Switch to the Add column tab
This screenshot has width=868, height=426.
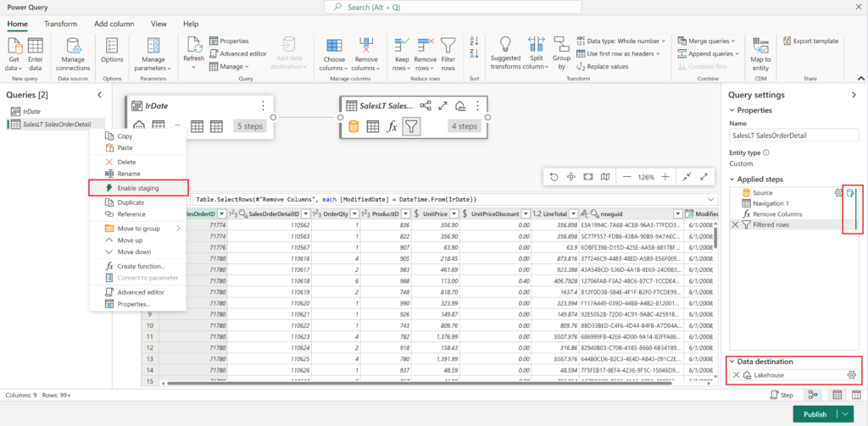click(114, 24)
